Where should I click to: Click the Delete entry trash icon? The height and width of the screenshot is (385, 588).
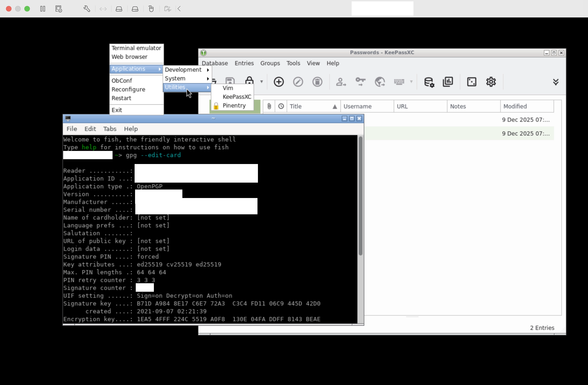click(x=317, y=82)
